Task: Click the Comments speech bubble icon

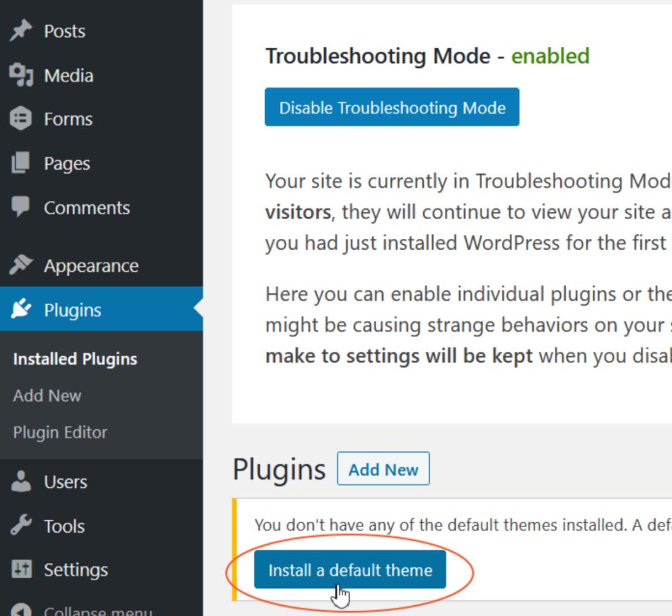Action: [x=22, y=208]
